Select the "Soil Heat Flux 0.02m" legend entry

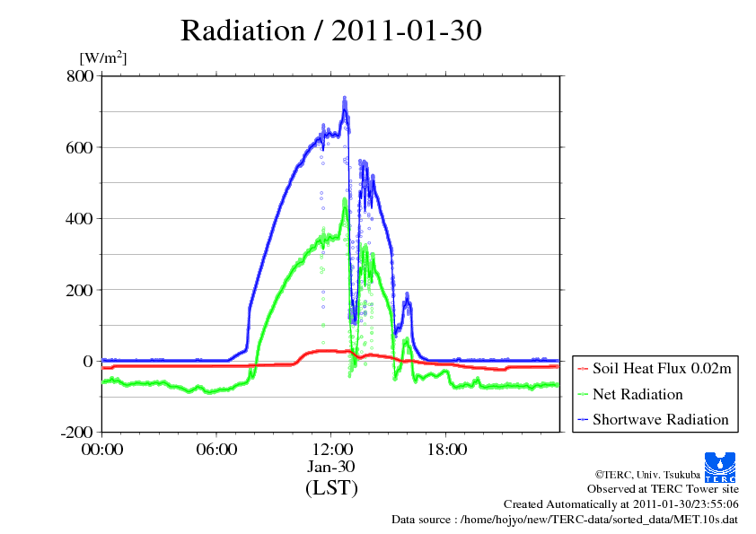tap(655, 369)
